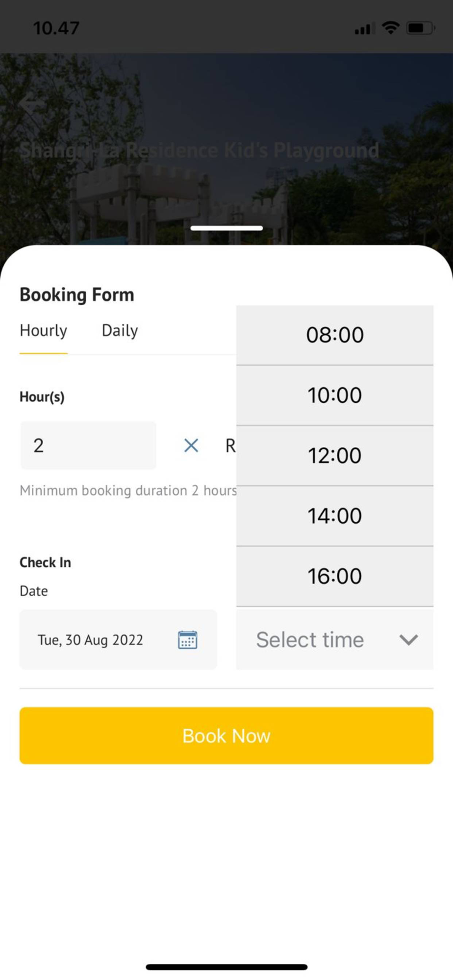Choose the 08:00 time option
453x980 pixels.
[335, 335]
